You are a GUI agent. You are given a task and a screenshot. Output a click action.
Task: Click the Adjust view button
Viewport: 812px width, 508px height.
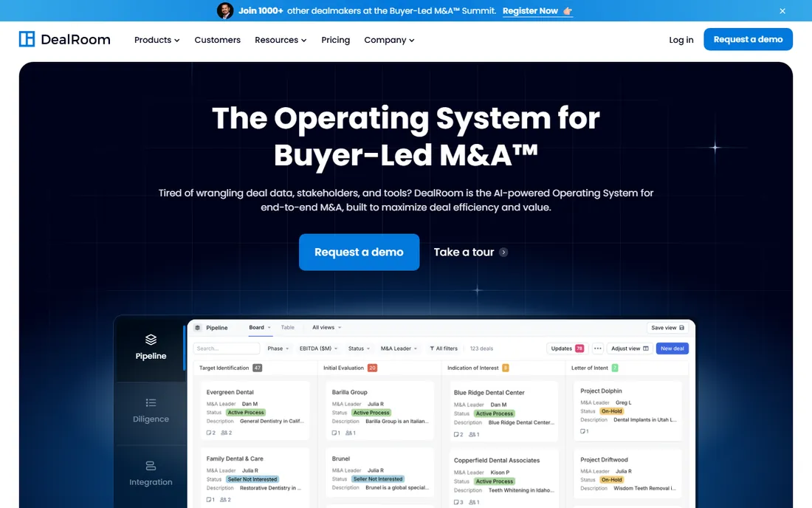[x=630, y=349]
